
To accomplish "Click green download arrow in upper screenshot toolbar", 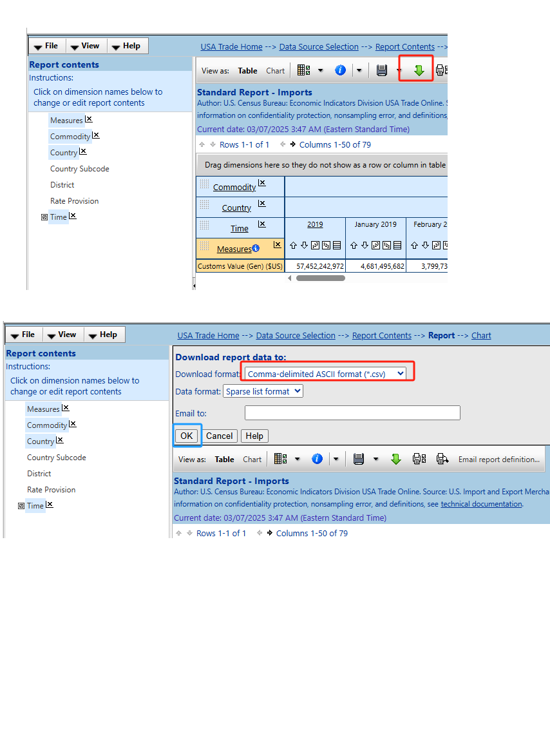I will pyautogui.click(x=419, y=70).
